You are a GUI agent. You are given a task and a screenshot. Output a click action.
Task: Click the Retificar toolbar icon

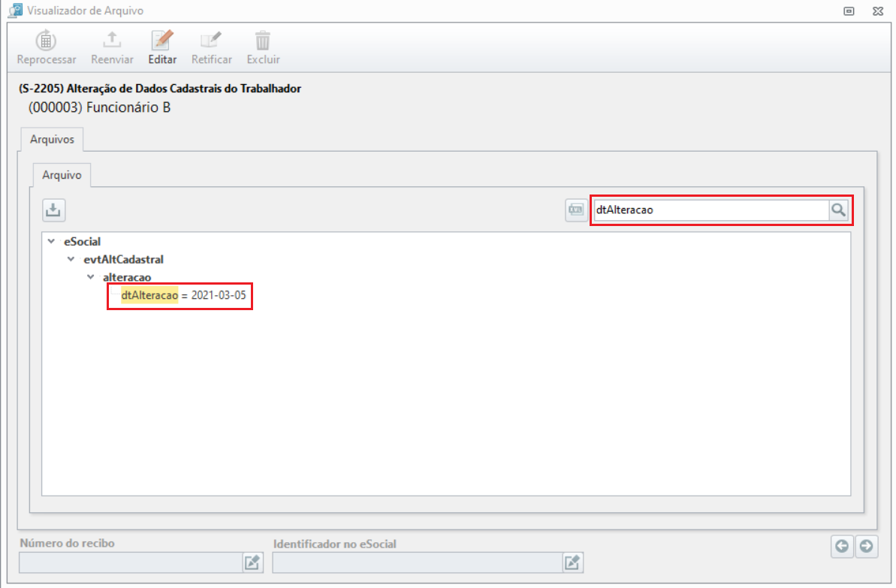[211, 40]
